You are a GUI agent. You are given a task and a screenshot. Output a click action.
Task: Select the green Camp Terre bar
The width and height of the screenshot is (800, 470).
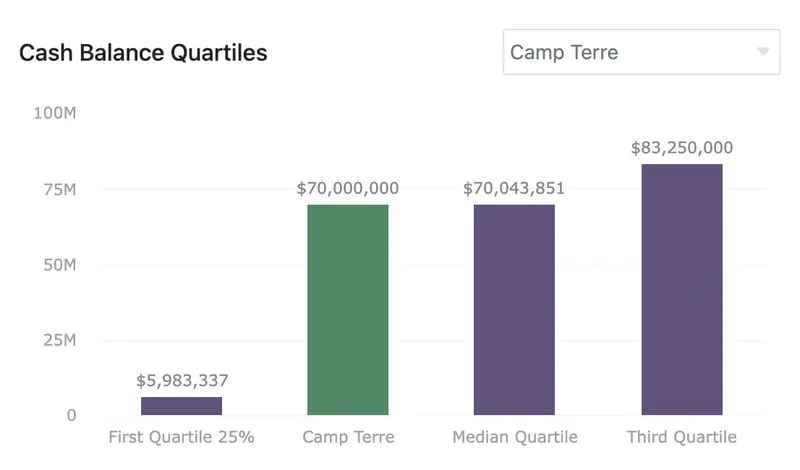tap(347, 310)
